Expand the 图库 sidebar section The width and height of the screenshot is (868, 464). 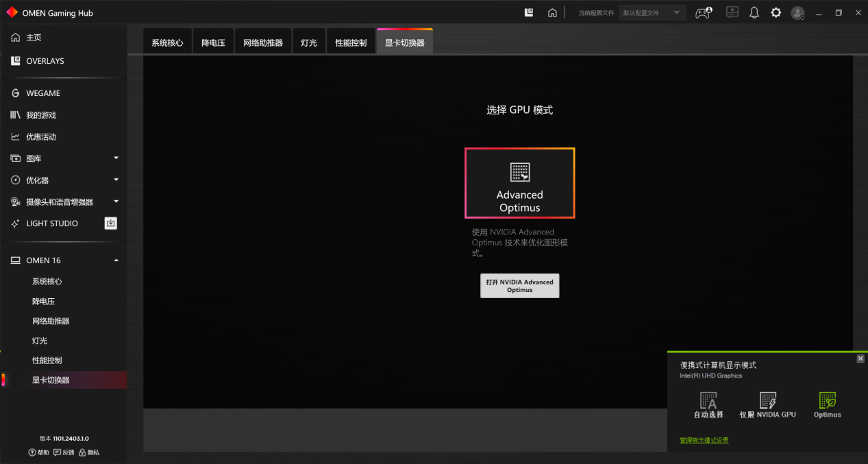pyautogui.click(x=116, y=158)
